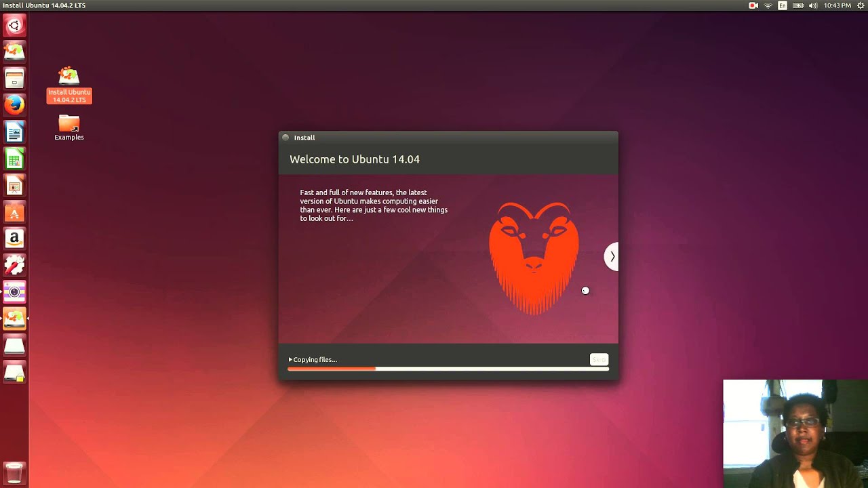Open the Examples folder on the desktop
This screenshot has height=488, width=868.
coord(69,128)
